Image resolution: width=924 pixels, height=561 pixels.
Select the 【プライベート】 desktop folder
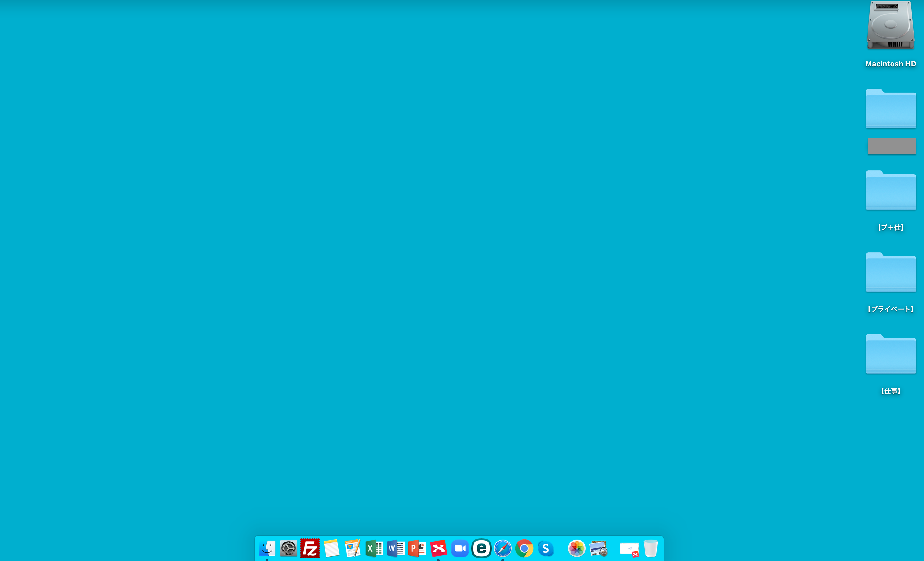891,273
